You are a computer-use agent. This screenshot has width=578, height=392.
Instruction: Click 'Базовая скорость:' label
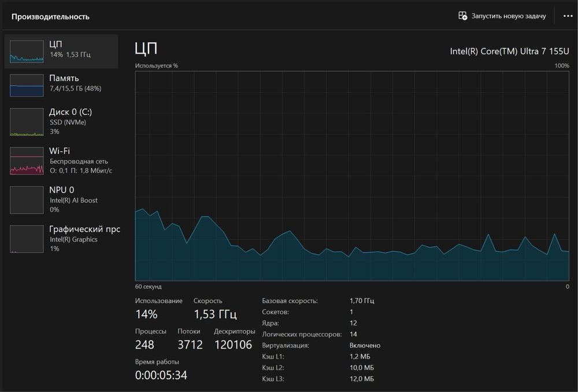(290, 301)
